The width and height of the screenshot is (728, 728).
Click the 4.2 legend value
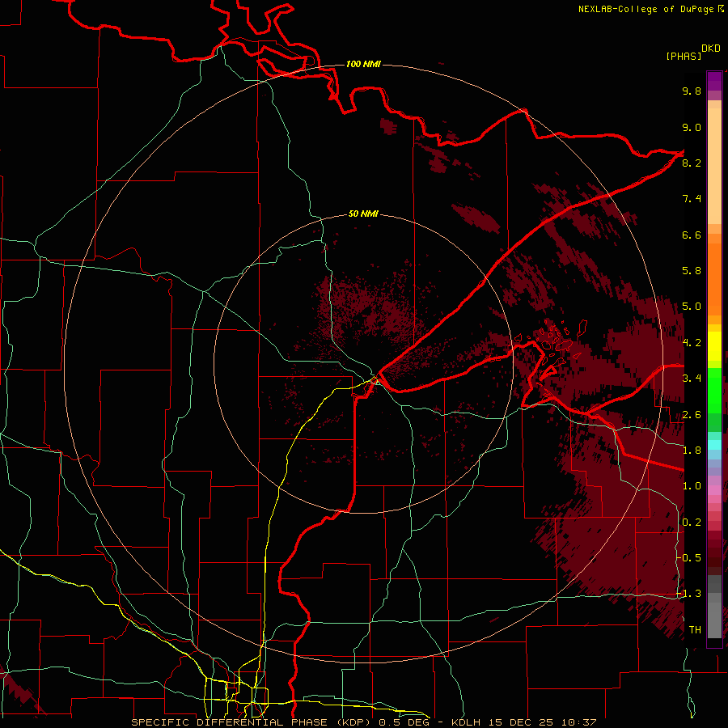click(692, 343)
